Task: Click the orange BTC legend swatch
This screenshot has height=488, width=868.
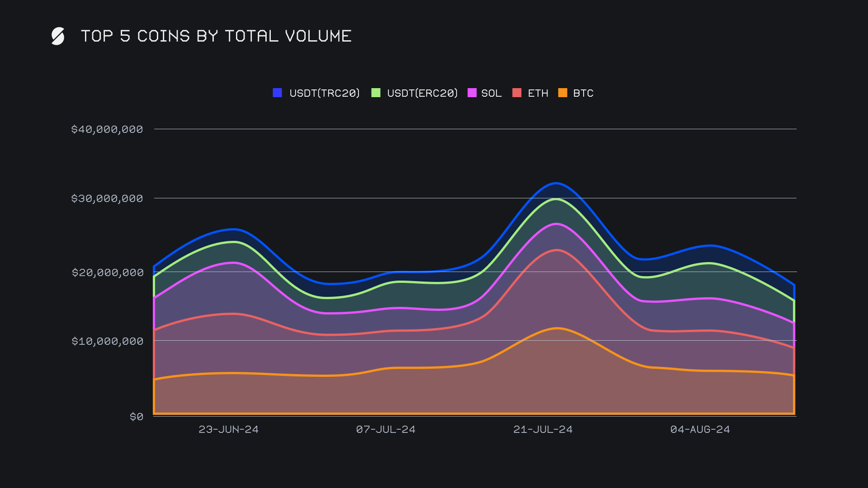Action: [x=562, y=93]
